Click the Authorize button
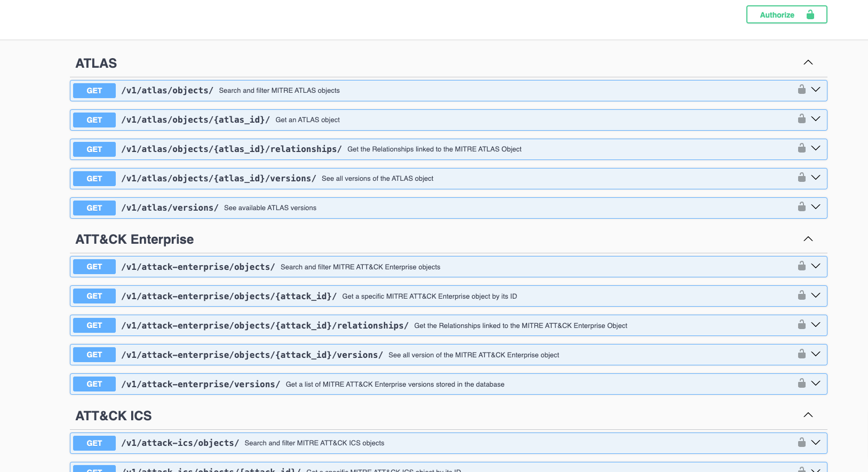The image size is (868, 472). click(x=786, y=15)
